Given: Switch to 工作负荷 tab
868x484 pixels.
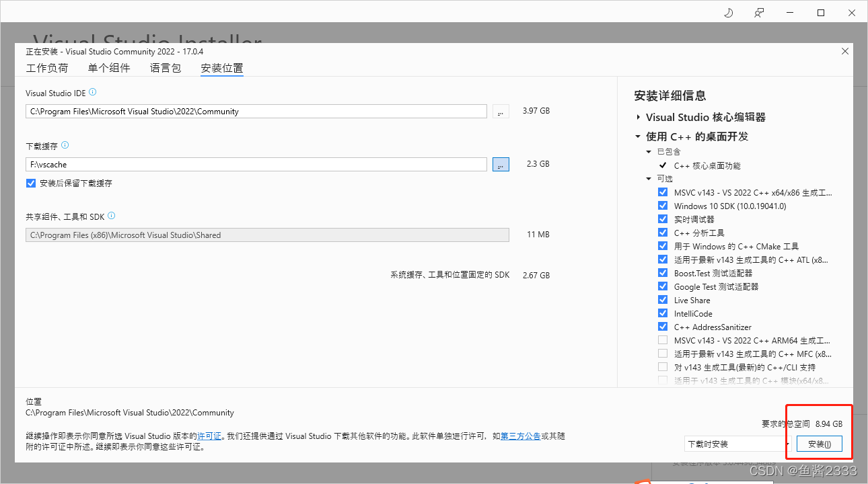Looking at the screenshot, I should click(47, 68).
